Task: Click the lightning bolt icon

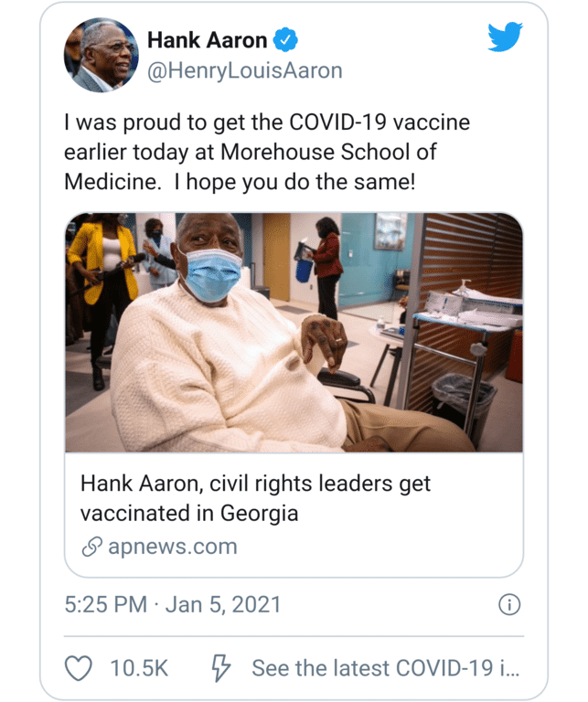Action: [x=220, y=668]
